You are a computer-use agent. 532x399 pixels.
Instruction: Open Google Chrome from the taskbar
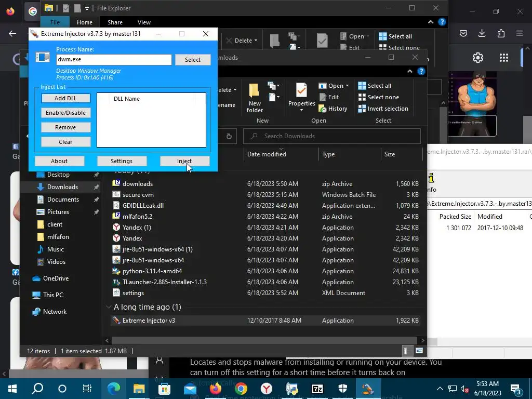point(241,389)
